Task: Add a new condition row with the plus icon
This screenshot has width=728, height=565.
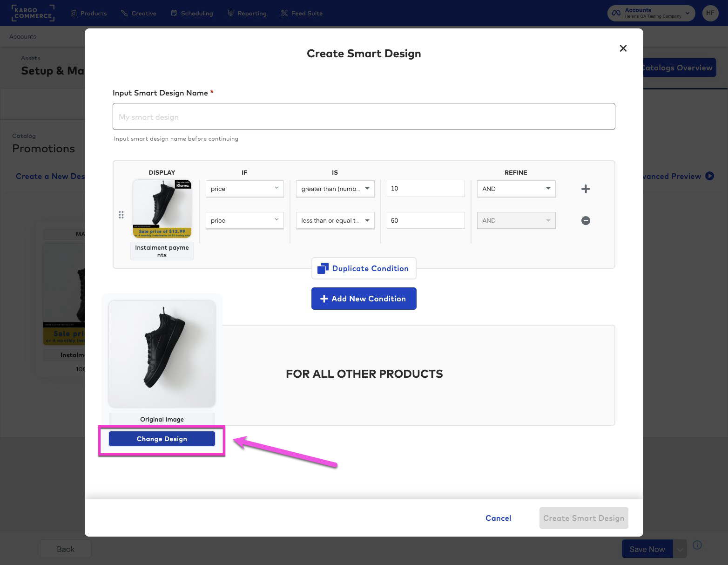Action: pyautogui.click(x=586, y=189)
